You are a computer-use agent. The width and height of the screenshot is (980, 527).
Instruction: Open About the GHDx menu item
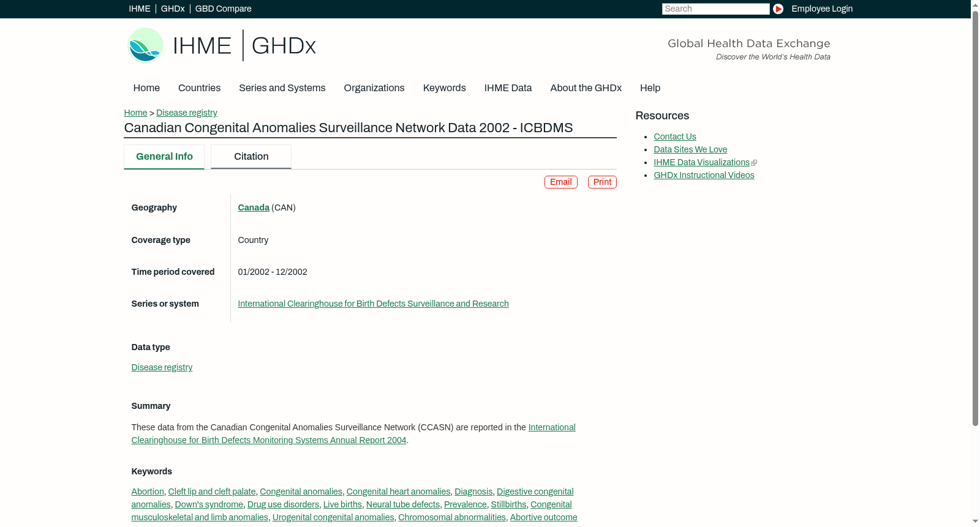pos(586,88)
